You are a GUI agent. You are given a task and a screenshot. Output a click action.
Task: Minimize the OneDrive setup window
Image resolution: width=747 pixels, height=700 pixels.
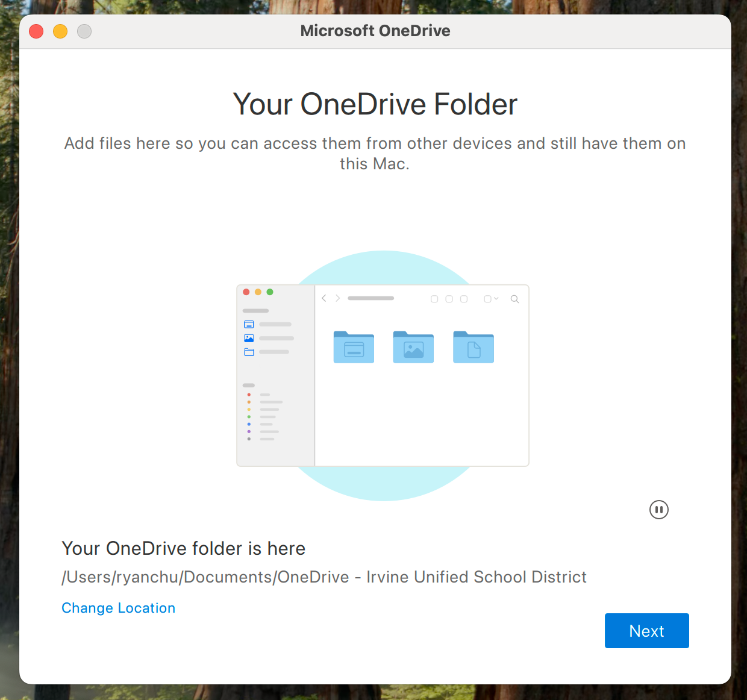pyautogui.click(x=60, y=31)
